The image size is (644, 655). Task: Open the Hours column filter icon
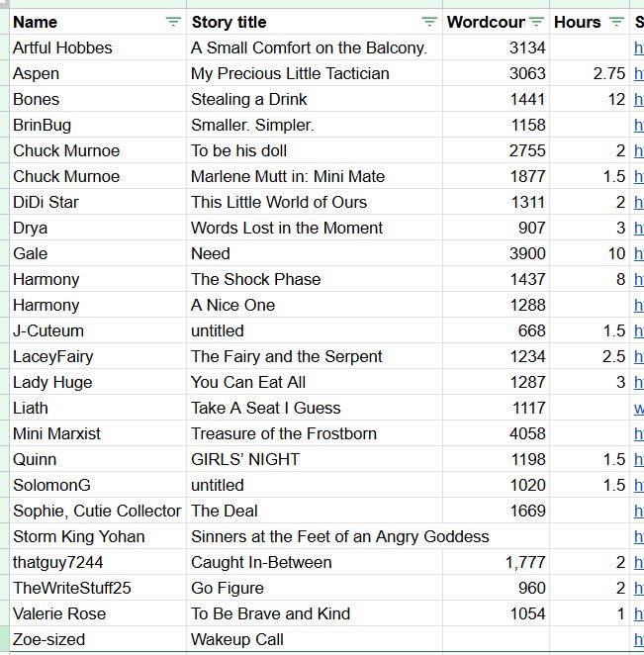click(616, 22)
